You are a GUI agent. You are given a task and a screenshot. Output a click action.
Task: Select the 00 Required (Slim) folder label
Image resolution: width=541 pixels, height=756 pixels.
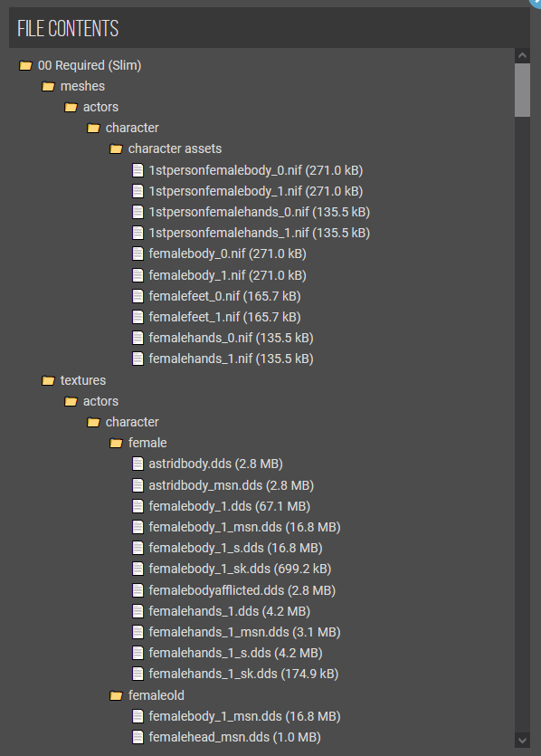click(90, 65)
